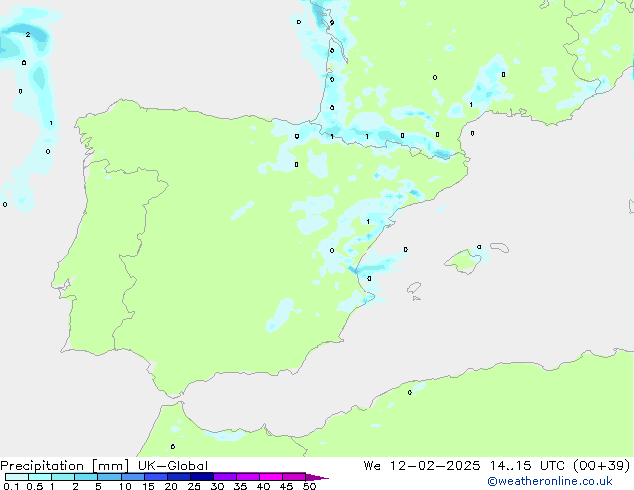Click the '25' legend scale label
This screenshot has width=634, height=490.
pos(194,486)
